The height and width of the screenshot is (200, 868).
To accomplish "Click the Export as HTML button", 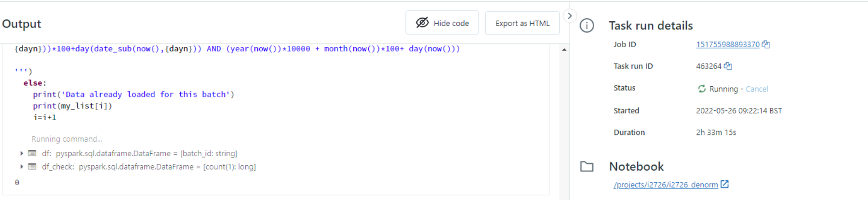I will 522,23.
